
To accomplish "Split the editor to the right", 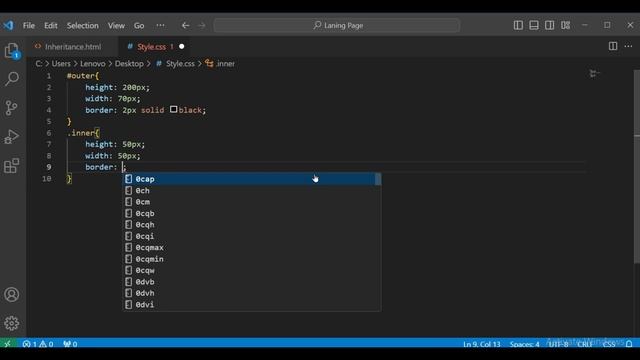I will tap(613, 46).
